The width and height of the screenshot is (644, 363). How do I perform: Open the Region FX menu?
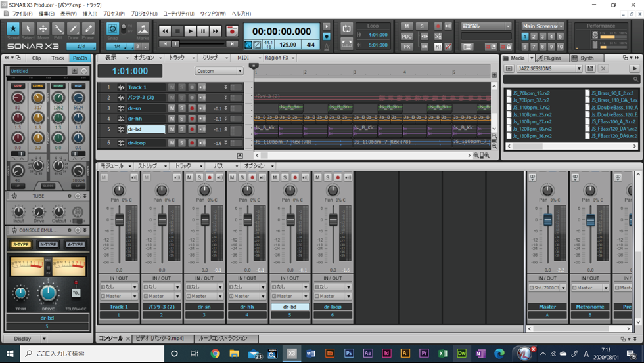280,58
